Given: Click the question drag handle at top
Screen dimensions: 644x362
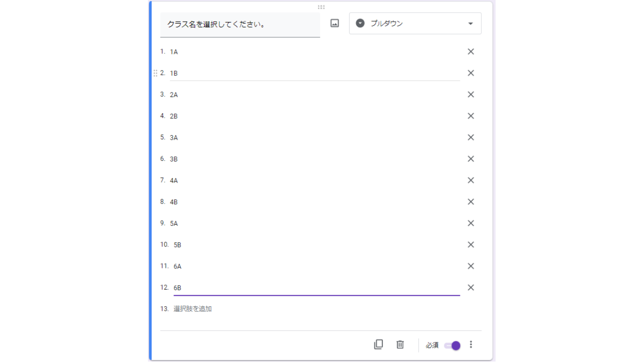Looking at the screenshot, I should tap(321, 7).
